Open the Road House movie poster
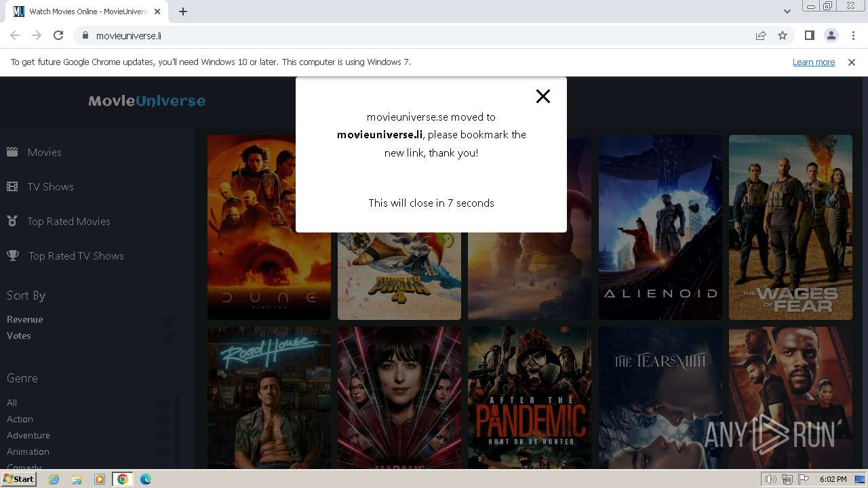The image size is (868, 488). 269,398
